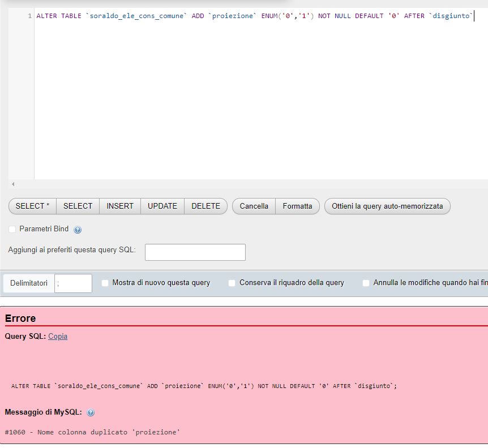This screenshot has width=488, height=448.
Task: Click help icon next to Messaggio di MySQL
Action: coord(91,412)
